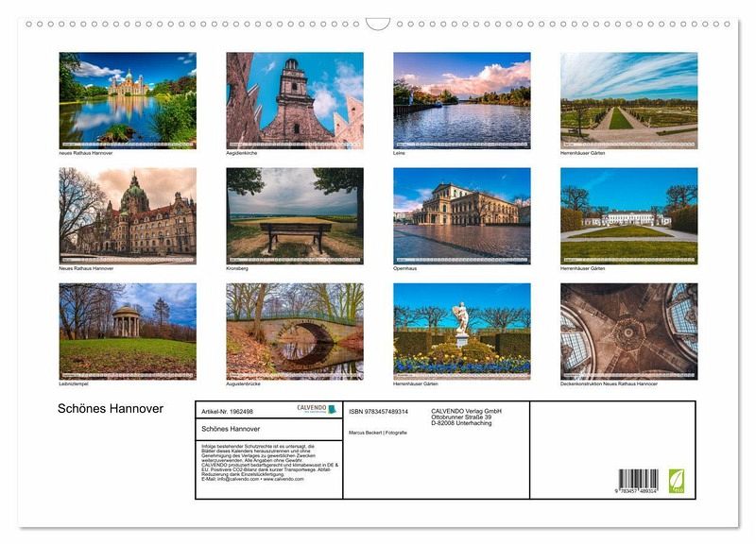
Task: Click the caption under the Rathaus lake photo
Action: pos(86,153)
